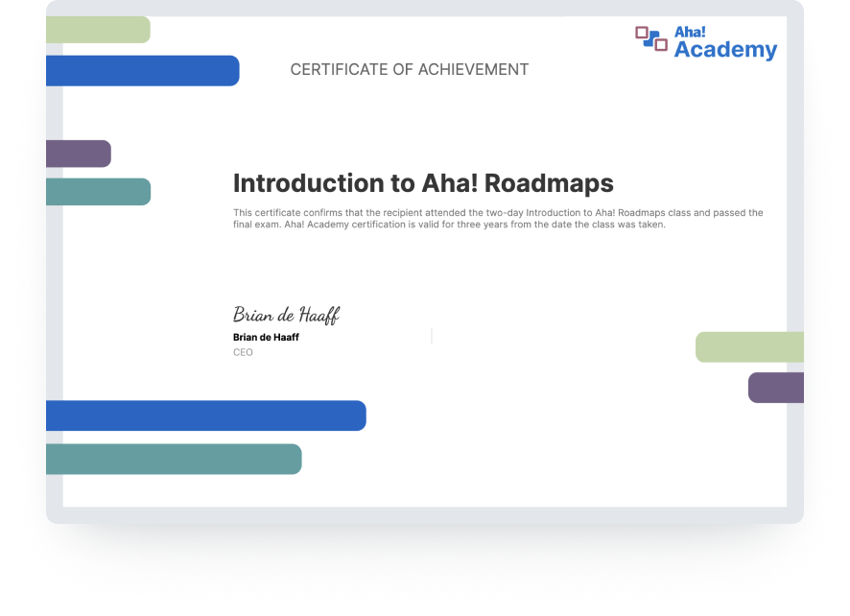Image resolution: width=850 pixels, height=616 pixels.
Task: Select the blue bar beside the certificate heading
Action: [x=142, y=71]
